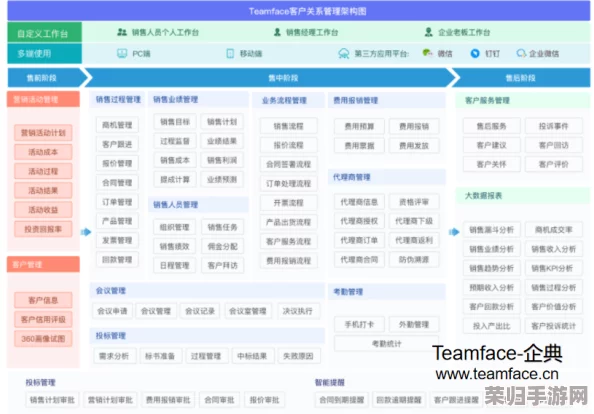Click 回款管理 box
Image resolution: width=594 pixels, height=414 pixels.
(117, 259)
